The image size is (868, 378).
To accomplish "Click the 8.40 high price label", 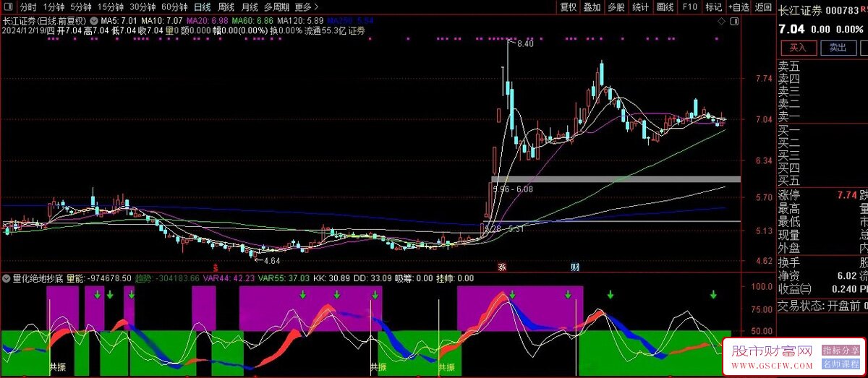I will (524, 44).
